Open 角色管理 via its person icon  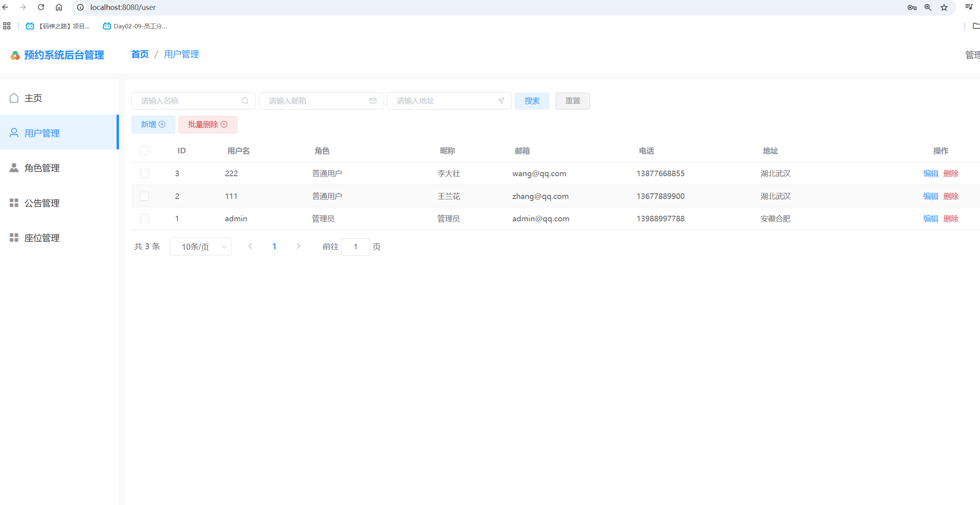click(14, 167)
